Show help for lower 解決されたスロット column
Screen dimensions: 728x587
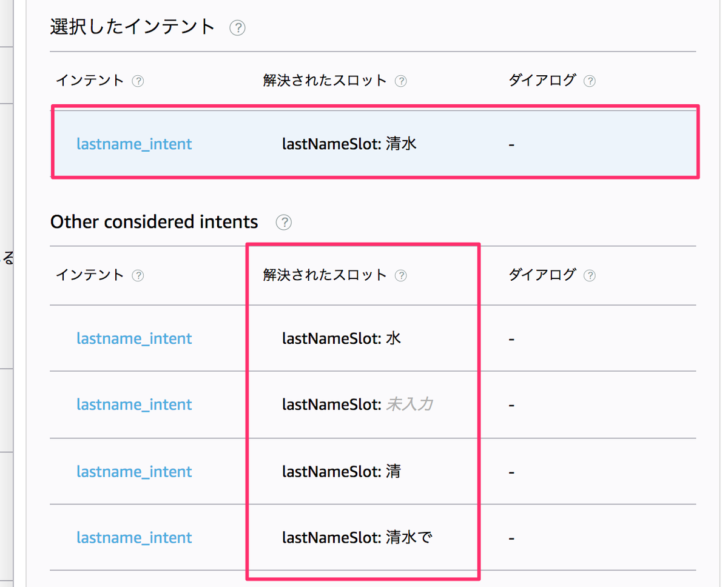coord(400,275)
